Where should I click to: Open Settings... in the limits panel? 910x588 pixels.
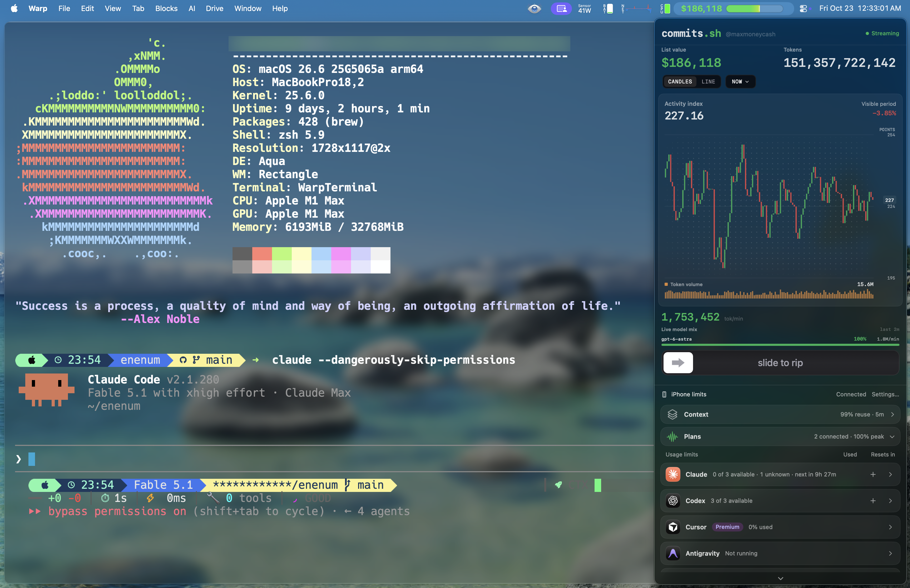(885, 395)
